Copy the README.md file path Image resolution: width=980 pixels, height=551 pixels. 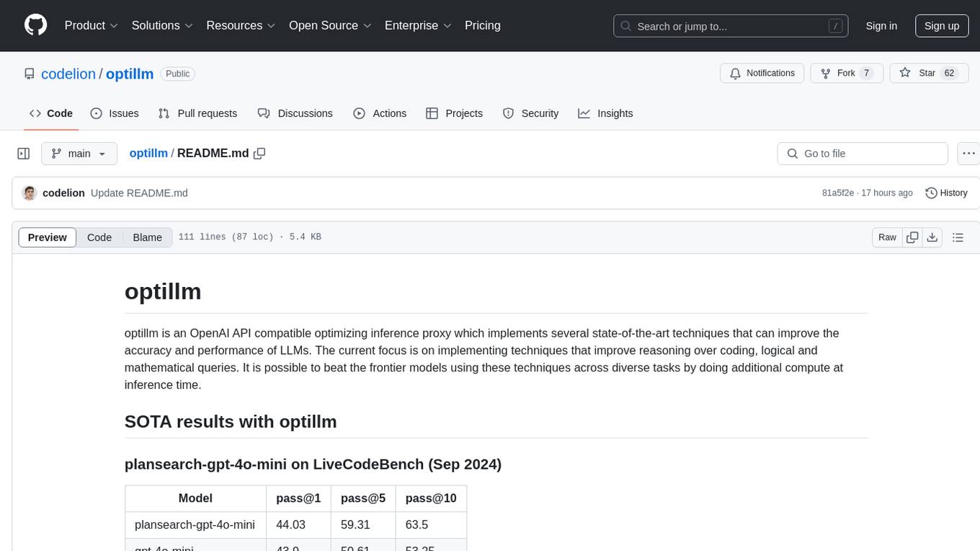259,154
